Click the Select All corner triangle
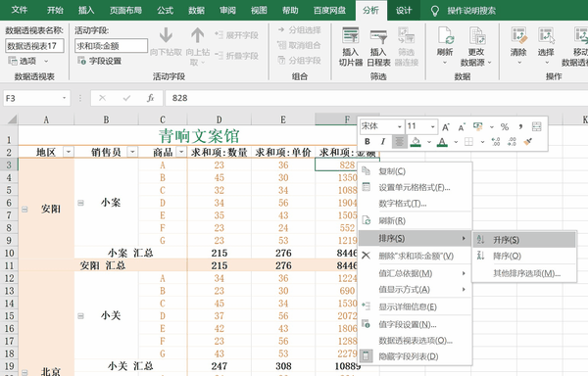588x376 pixels. (x=13, y=119)
